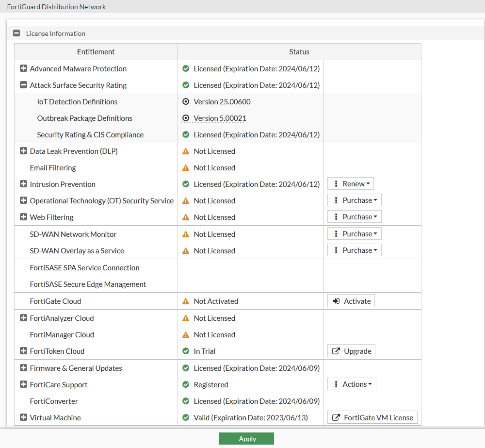This screenshot has width=485, height=448.
Task: Click plus icon beside Intrusion Prevention
Action: coord(23,184)
